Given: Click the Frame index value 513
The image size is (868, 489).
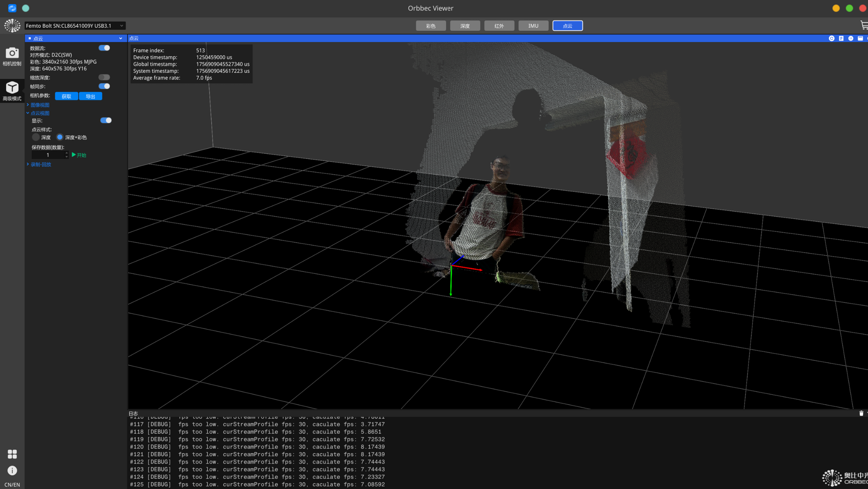Looking at the screenshot, I should pyautogui.click(x=200, y=51).
